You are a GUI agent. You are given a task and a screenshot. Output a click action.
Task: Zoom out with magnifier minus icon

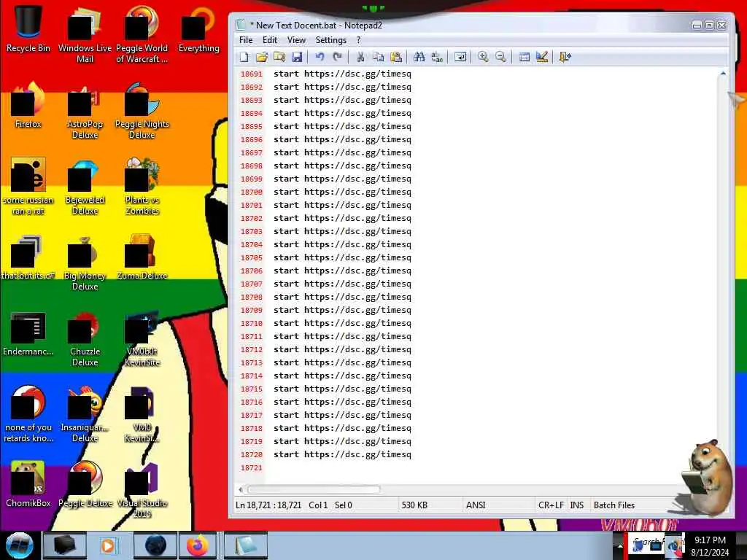pos(500,57)
